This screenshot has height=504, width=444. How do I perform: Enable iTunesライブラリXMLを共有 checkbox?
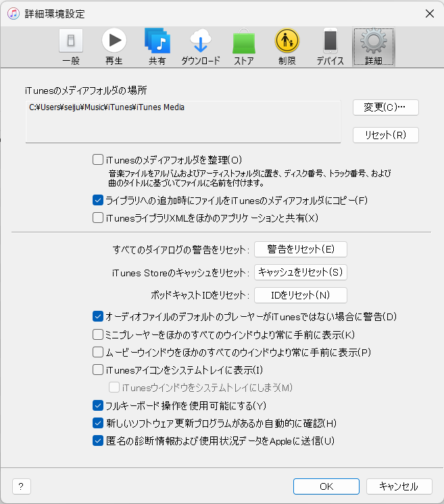point(98,218)
